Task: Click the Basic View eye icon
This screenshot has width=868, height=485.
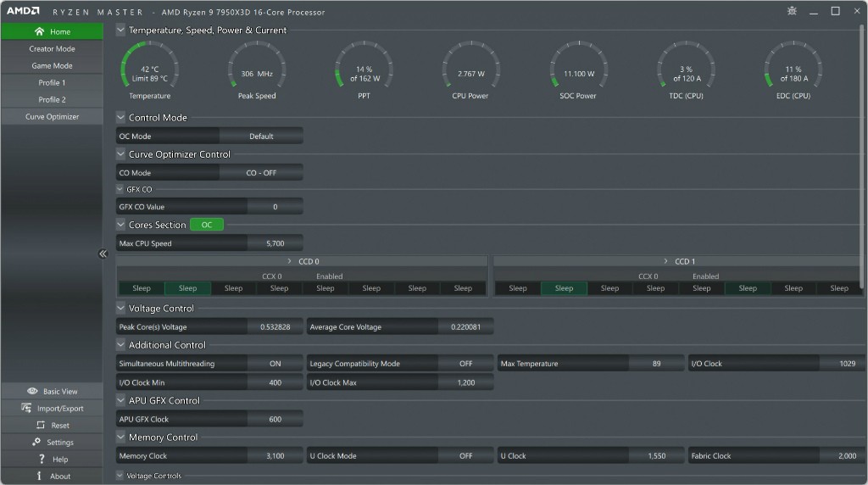Action: pyautogui.click(x=32, y=391)
